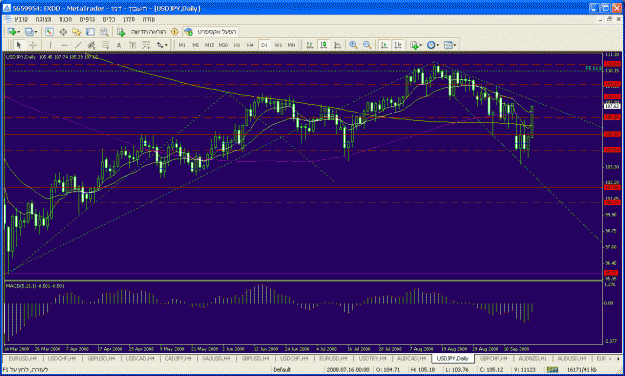Viewport: 625px width, 376px height.
Task: Switch chart to Bar Chart type
Action: point(310,45)
